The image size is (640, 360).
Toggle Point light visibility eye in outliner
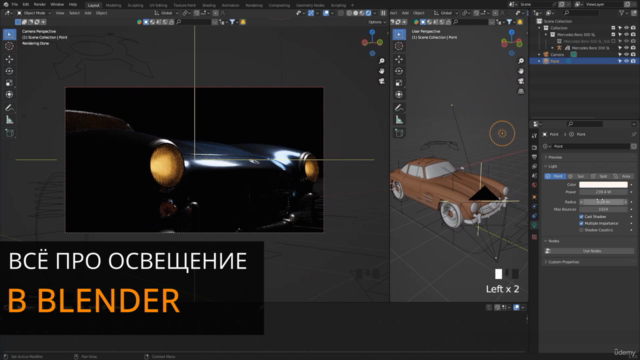(627, 61)
